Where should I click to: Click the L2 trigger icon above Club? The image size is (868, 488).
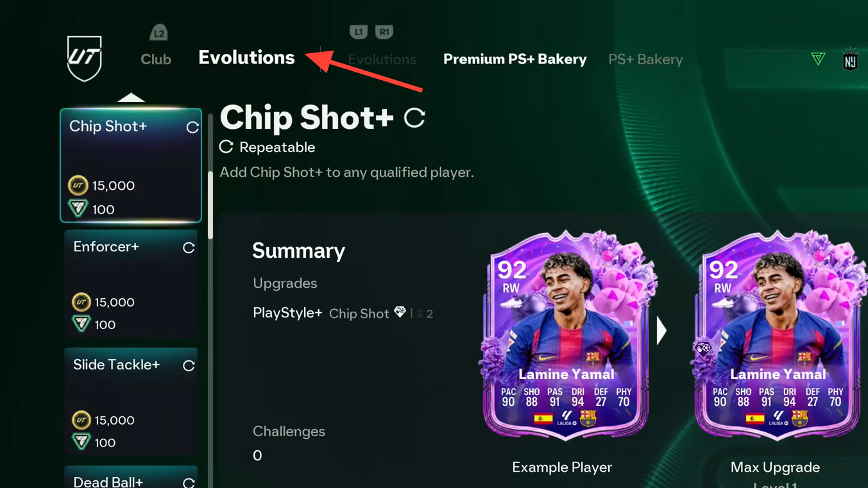point(158,32)
